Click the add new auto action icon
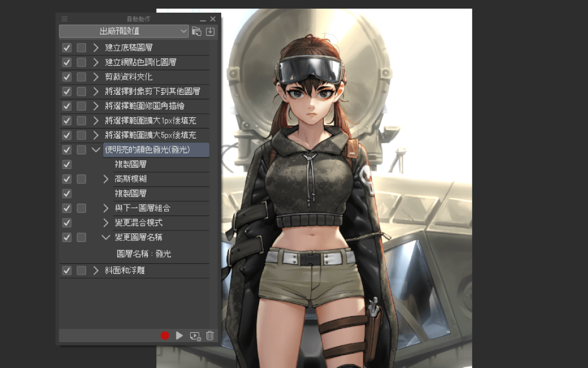Viewport: 588px width, 368px height. (194, 336)
